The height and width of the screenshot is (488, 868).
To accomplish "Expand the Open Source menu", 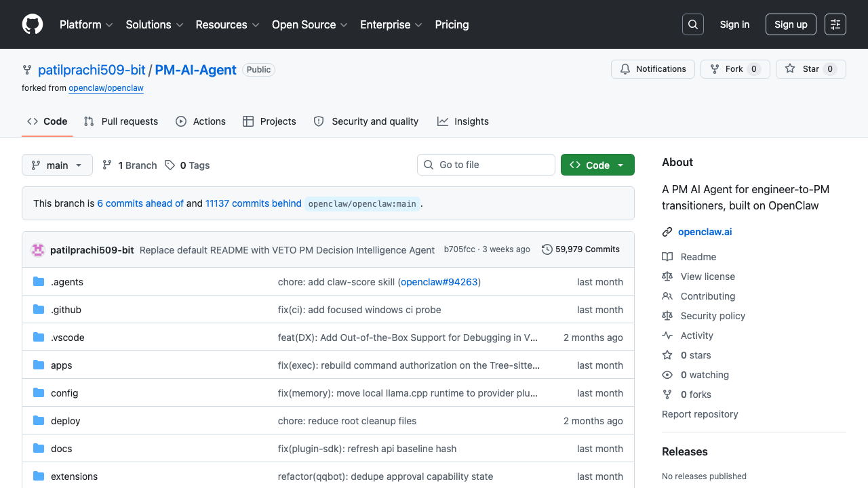I will tap(310, 24).
